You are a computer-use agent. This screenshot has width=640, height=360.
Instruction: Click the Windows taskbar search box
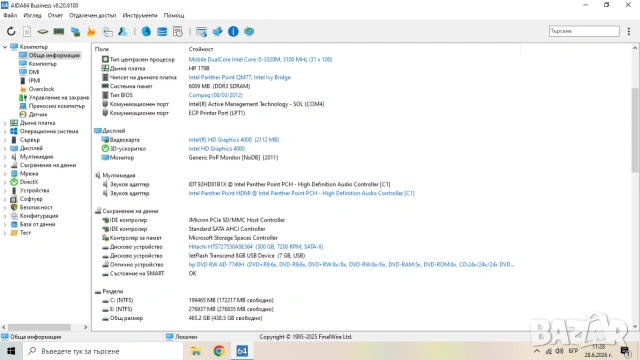click(103, 351)
